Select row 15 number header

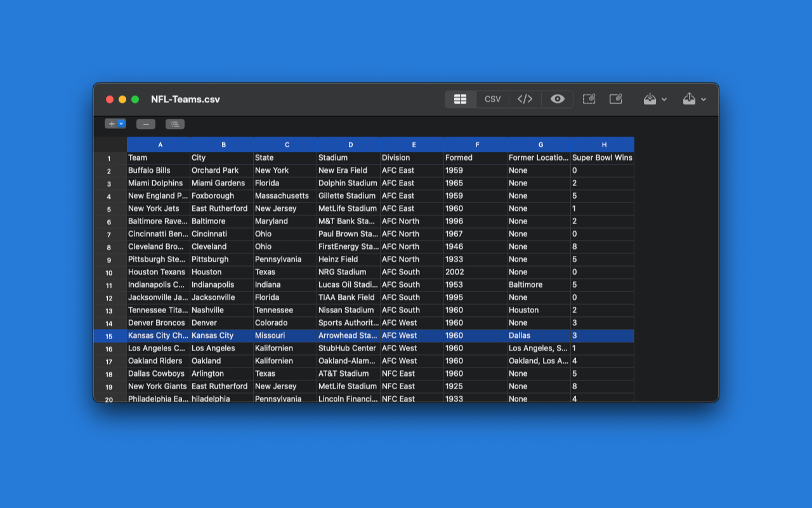pos(109,336)
